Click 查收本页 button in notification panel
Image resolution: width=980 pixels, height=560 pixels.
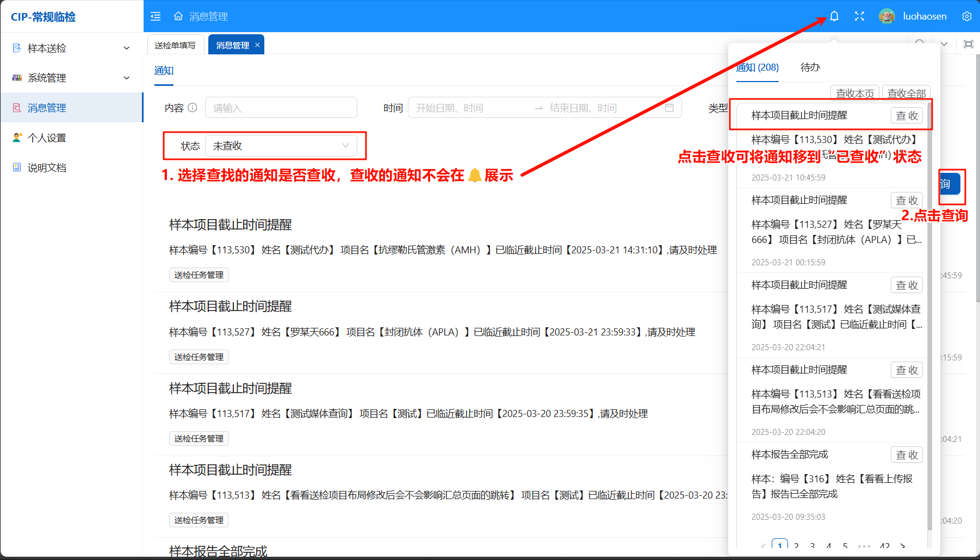point(855,93)
